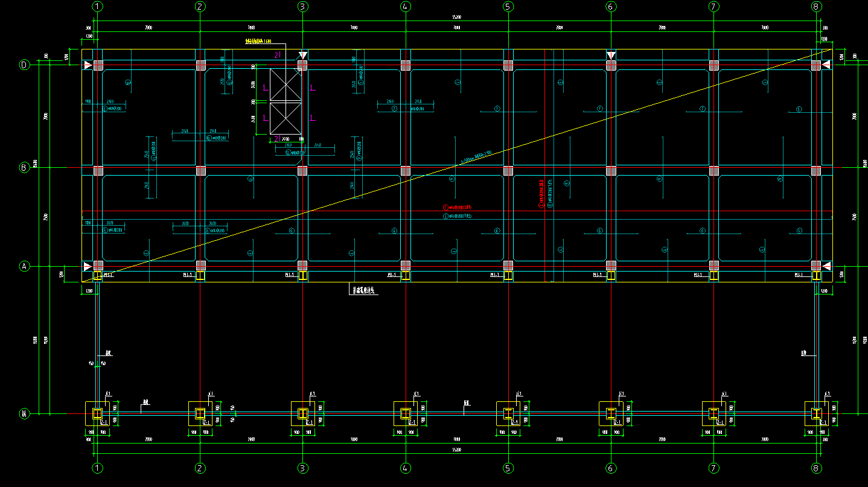Pick grid bubble 8 at the bottom
Viewport: 868px width, 487px height.
point(816,468)
